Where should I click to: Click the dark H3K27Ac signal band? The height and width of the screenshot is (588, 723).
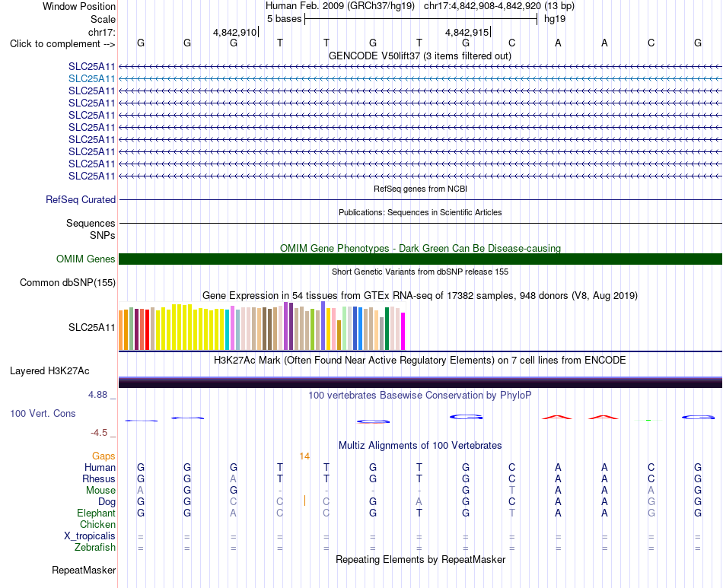point(420,382)
